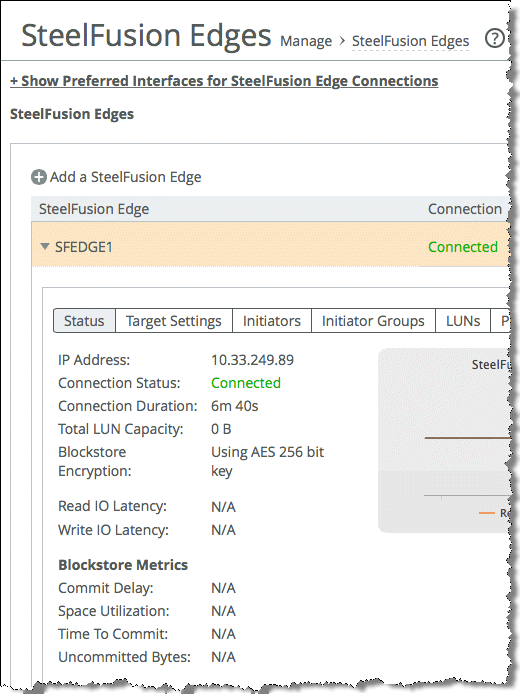
Task: Open the Initiators tab
Action: [x=272, y=321]
